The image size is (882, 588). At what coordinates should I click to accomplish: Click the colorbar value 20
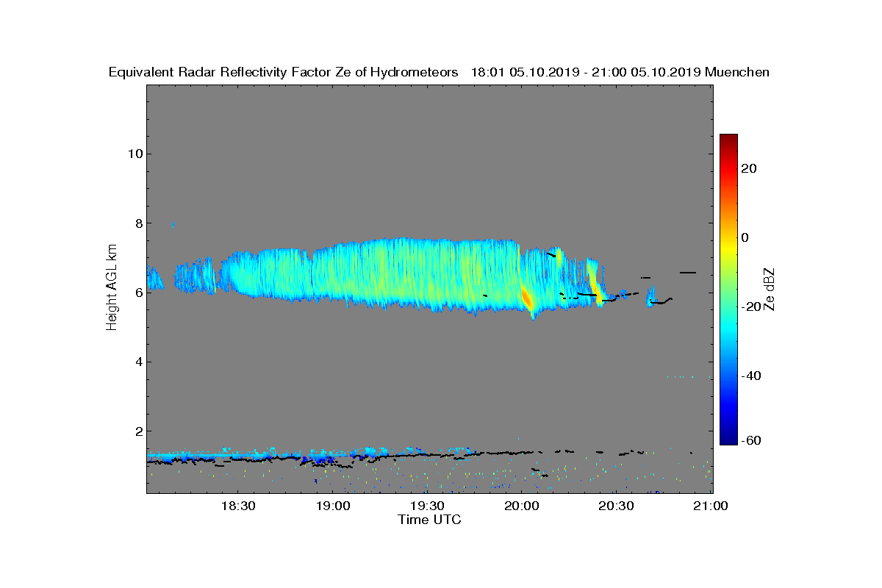750,168
